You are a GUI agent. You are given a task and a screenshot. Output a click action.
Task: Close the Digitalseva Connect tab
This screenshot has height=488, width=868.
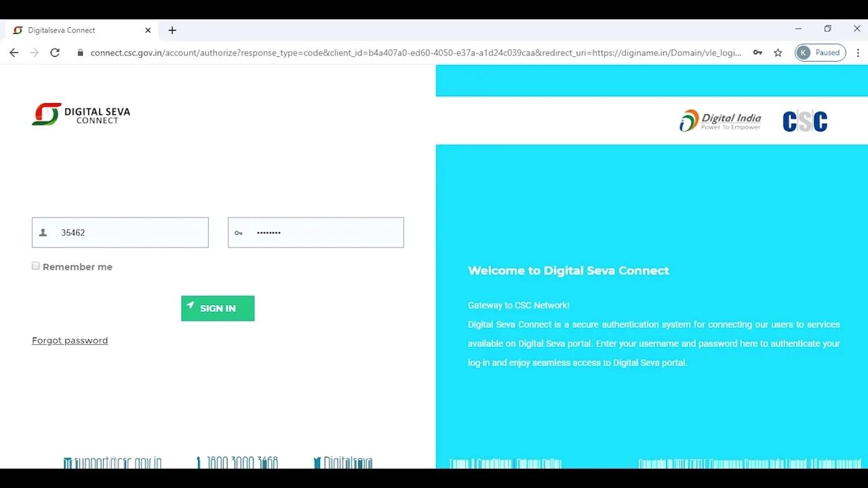[x=148, y=30]
